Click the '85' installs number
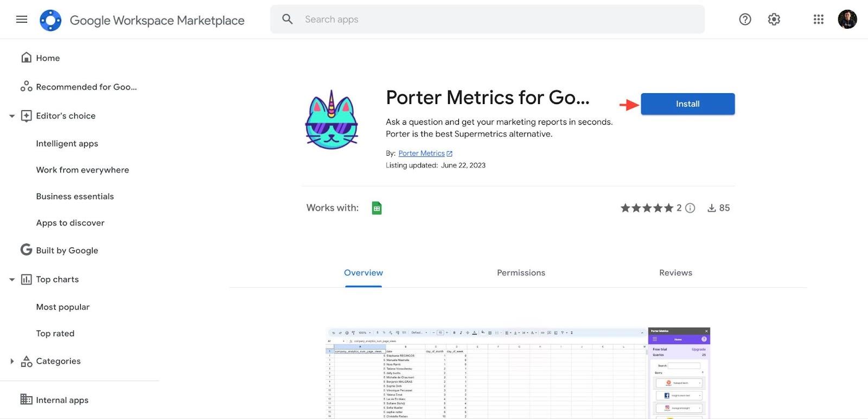868x419 pixels. (724, 208)
